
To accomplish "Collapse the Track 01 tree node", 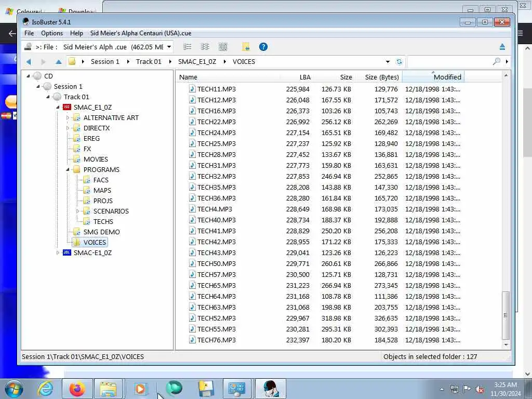I will pos(48,97).
